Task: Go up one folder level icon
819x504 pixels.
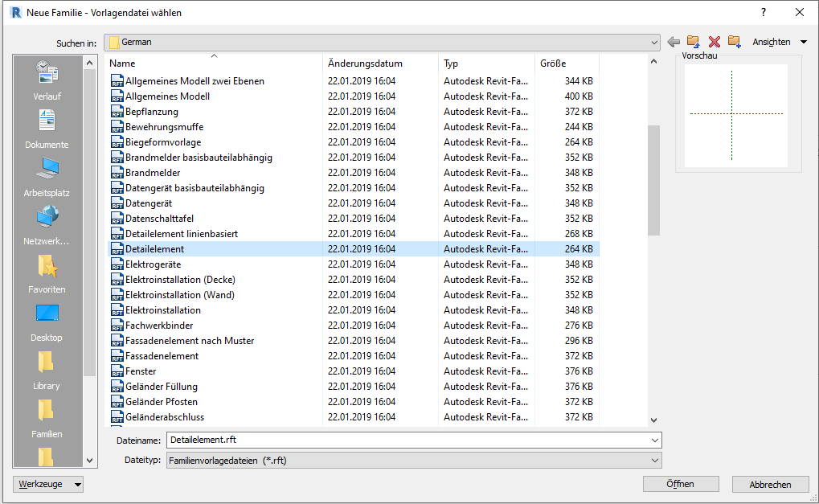Action: (x=693, y=42)
